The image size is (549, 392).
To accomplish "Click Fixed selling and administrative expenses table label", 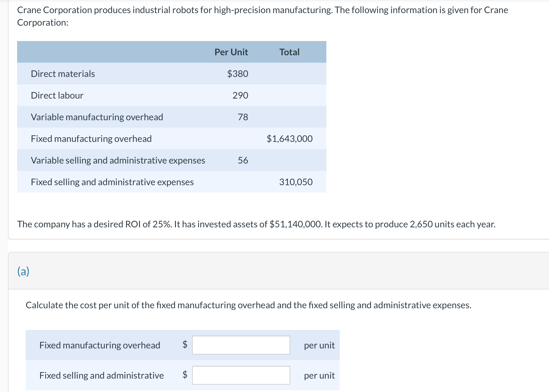I will (112, 182).
